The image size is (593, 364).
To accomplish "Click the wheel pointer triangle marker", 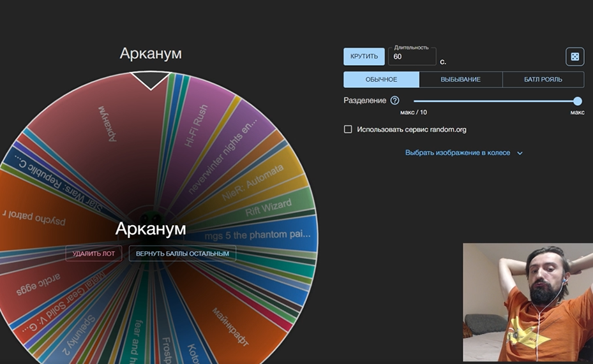I will pyautogui.click(x=151, y=81).
